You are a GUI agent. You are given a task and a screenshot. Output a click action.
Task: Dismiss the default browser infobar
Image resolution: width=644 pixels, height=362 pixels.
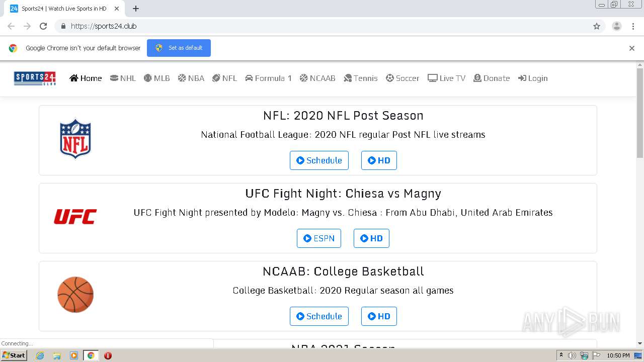[x=632, y=48]
